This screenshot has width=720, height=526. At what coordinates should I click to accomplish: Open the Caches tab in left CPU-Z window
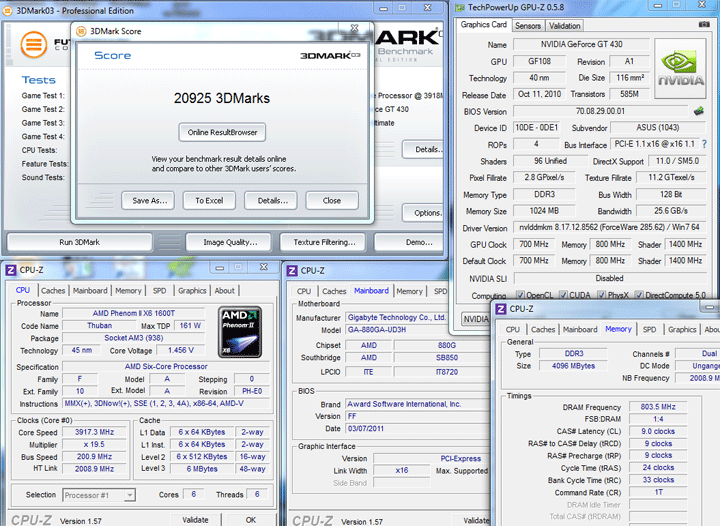[x=53, y=291]
